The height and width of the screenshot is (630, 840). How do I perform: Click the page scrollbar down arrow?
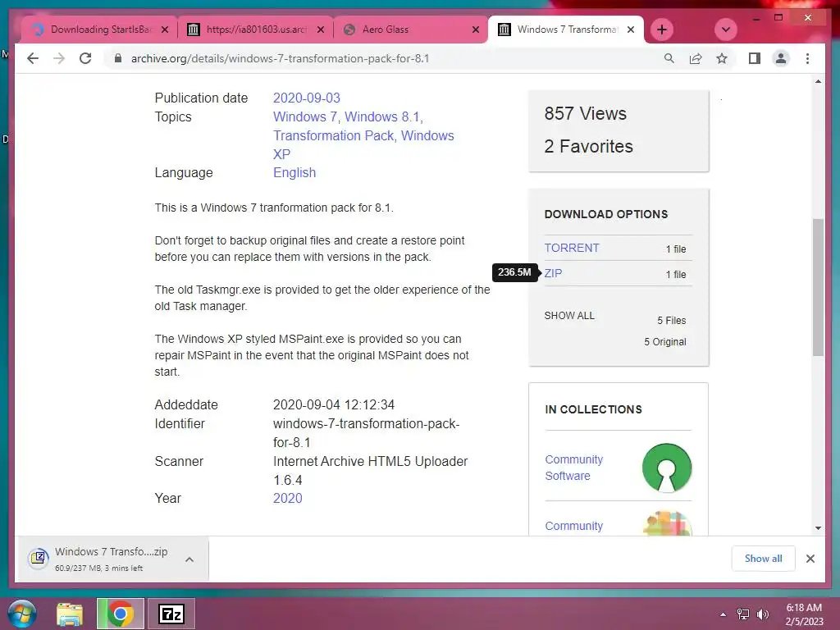(818, 527)
